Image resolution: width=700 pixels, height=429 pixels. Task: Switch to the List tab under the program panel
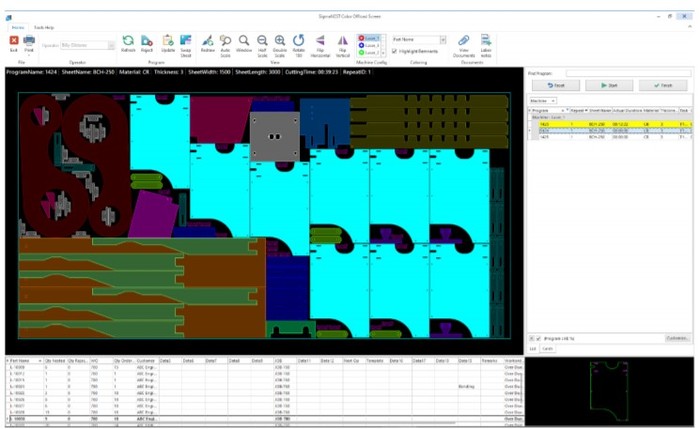tap(533, 349)
